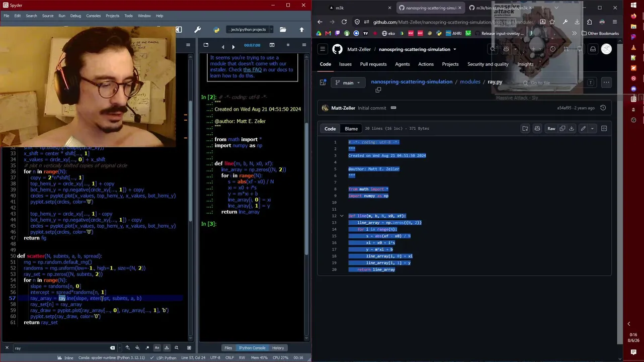Open the Firefox application menu
The image size is (644, 362).
point(615,22)
